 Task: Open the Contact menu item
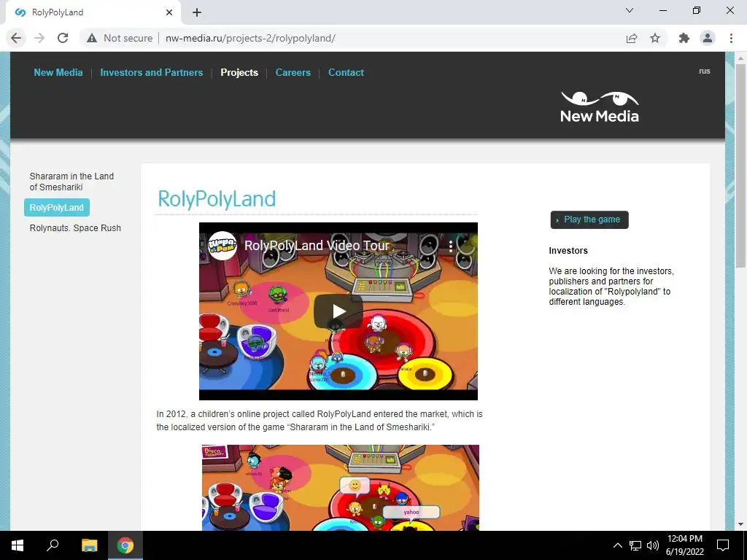tap(346, 72)
